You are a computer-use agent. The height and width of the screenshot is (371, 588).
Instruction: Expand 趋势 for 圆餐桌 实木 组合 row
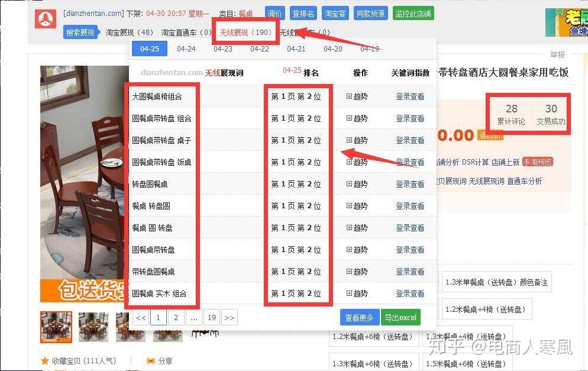(357, 293)
